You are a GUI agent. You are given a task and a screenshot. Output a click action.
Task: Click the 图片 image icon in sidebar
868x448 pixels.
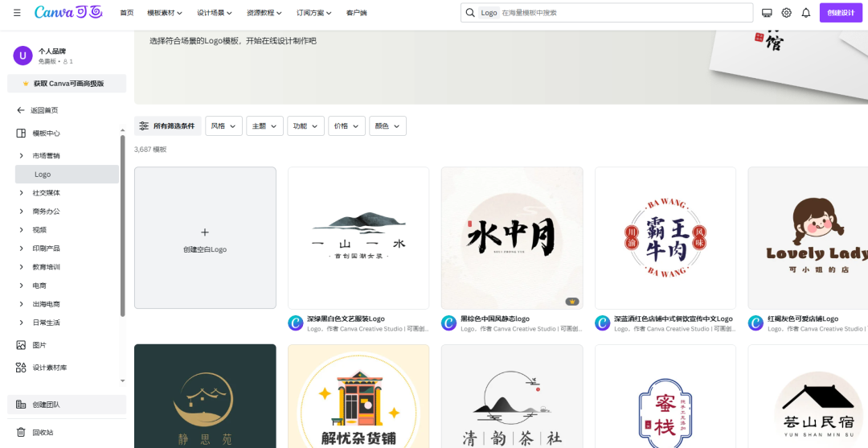(20, 345)
